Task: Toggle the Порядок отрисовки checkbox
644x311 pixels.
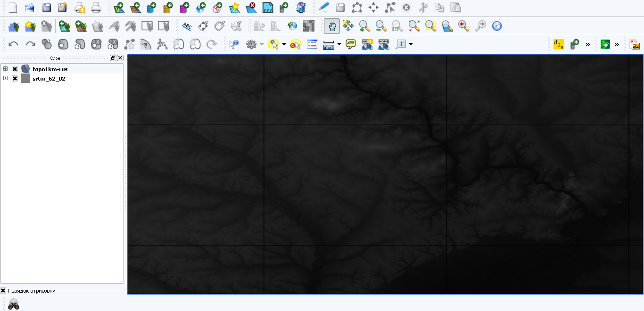Action: coord(3,290)
